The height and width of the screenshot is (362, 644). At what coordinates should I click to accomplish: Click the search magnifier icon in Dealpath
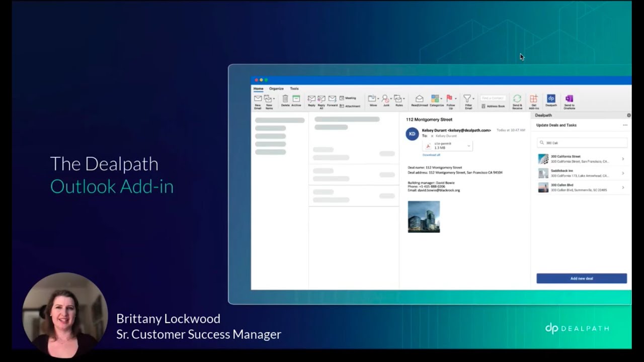click(542, 143)
